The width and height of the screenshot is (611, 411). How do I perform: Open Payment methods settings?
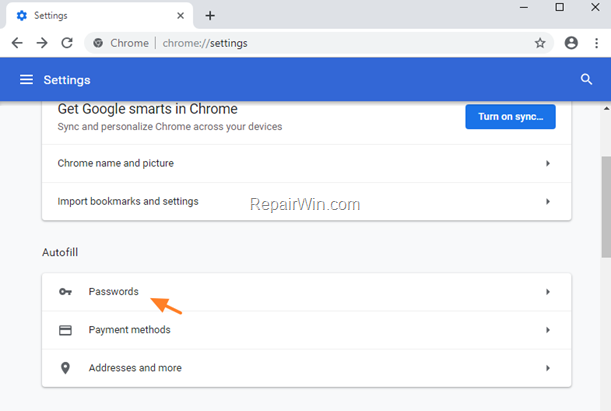click(306, 330)
